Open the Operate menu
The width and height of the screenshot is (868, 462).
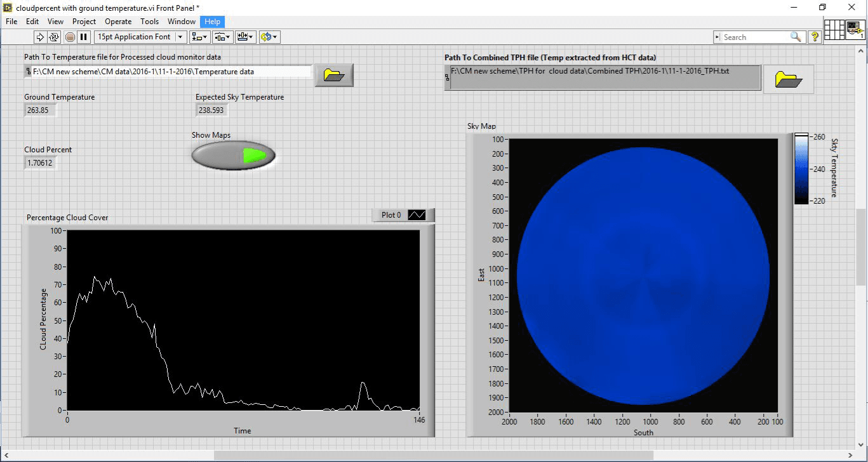[118, 22]
